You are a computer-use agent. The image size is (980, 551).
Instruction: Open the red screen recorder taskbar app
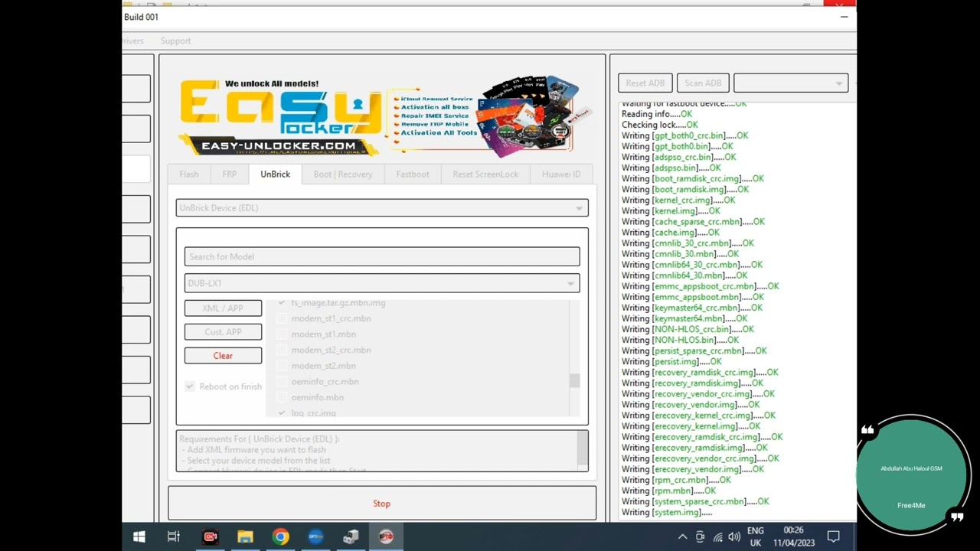pos(210,536)
